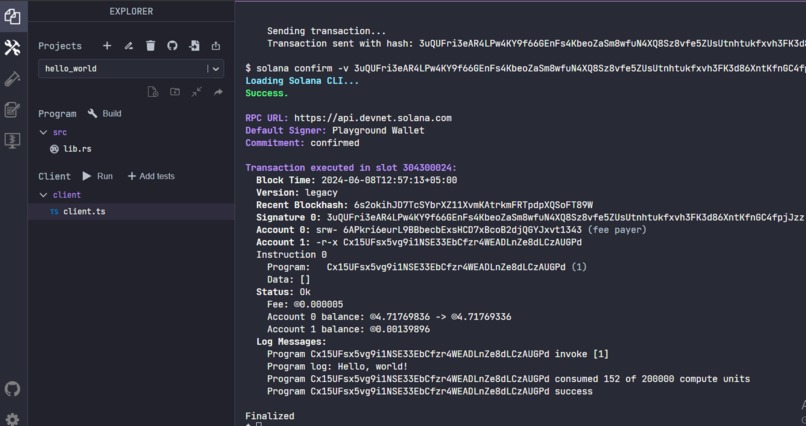This screenshot has width=806, height=426.
Task: Click 'Loading Solana CLI...' line
Action: 302,81
